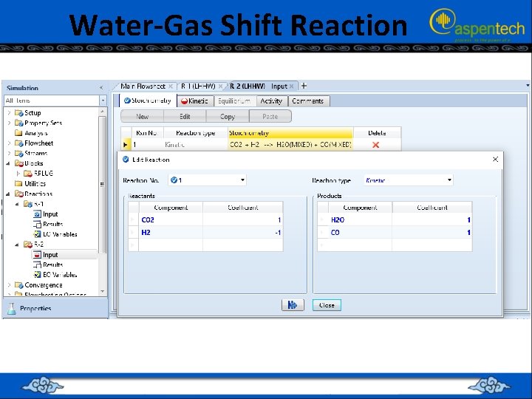Open the R-1 (LHHW) tab
This screenshot has width=532, height=399.
tap(198, 86)
